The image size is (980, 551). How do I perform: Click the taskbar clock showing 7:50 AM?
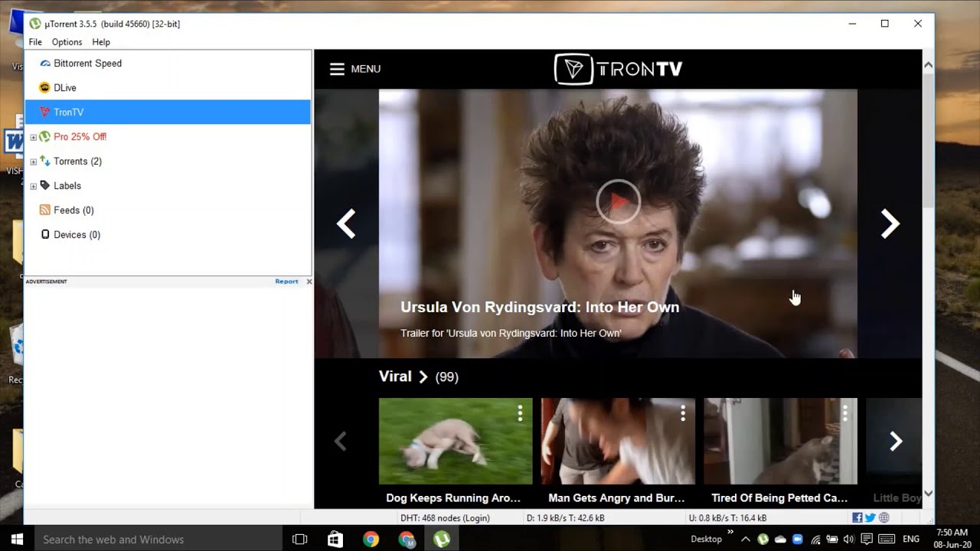point(952,539)
